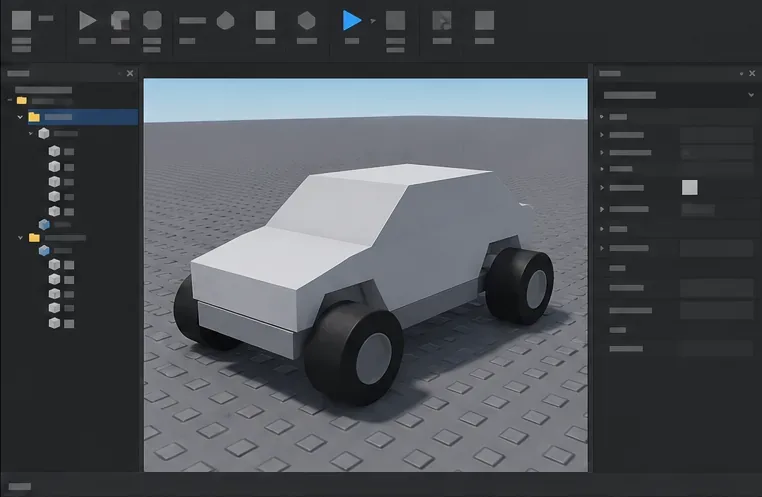The image size is (762, 497).
Task: Click the overlapping squares toolbar icon
Action: point(120,20)
